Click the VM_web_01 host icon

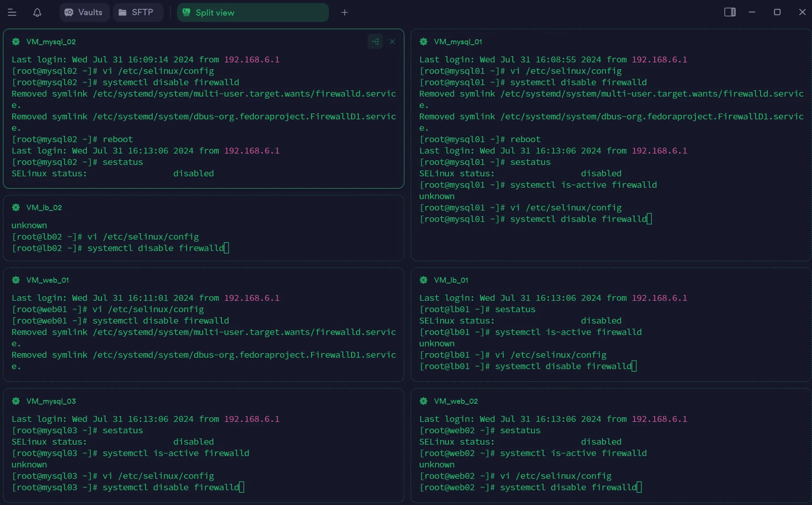tap(16, 280)
